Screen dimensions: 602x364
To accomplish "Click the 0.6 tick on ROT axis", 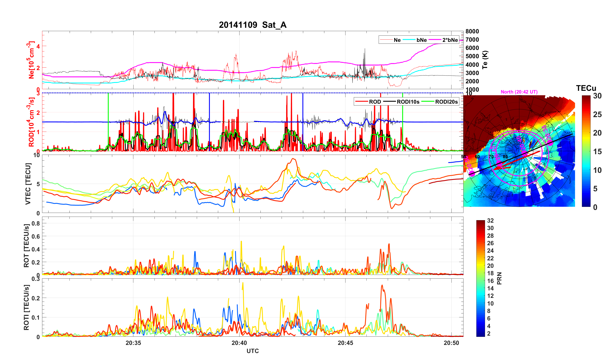I will click(36, 236).
